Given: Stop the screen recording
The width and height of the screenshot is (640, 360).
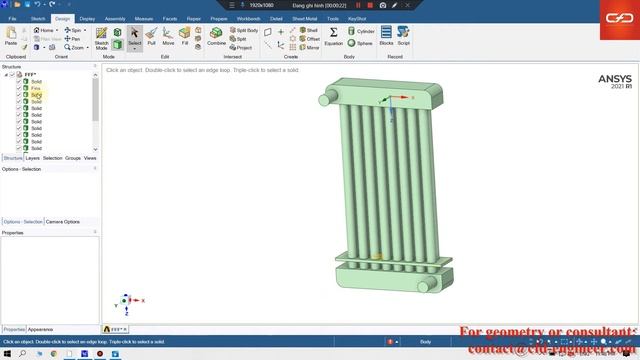Looking at the screenshot, I should [x=370, y=5].
